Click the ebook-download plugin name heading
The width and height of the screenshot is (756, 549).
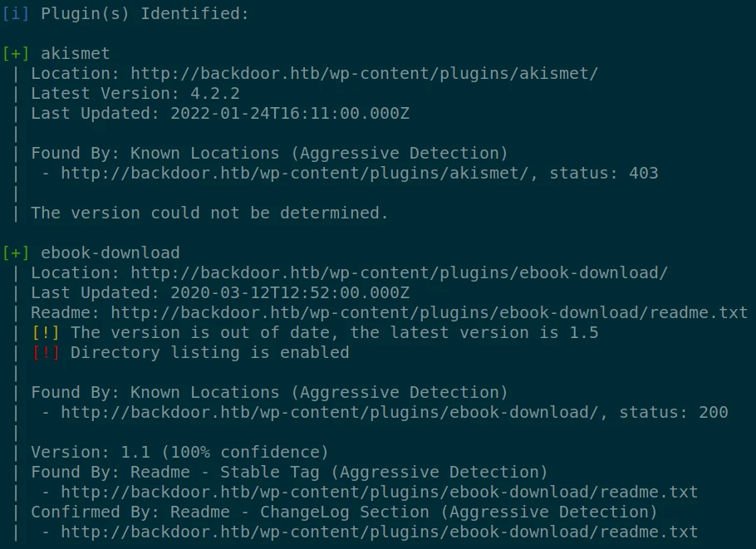(110, 253)
